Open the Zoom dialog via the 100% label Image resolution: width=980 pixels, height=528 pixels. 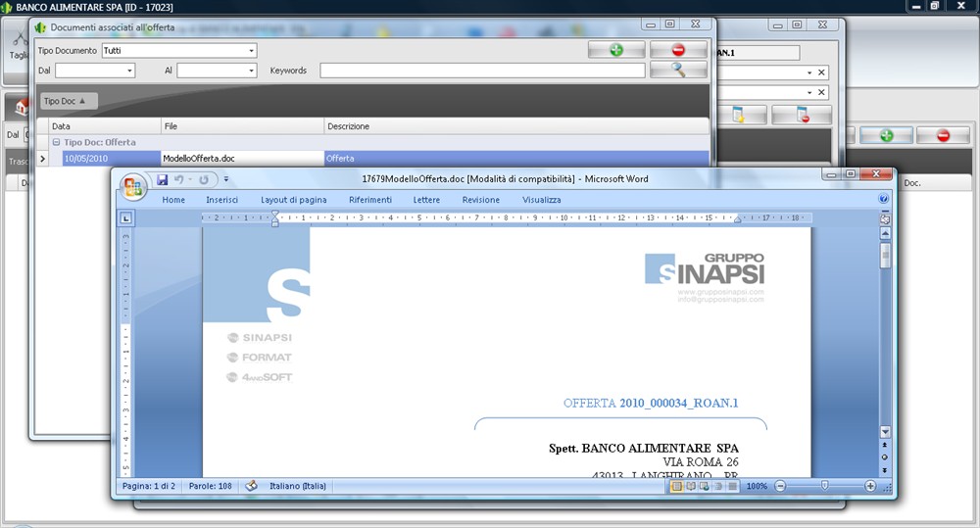(x=757, y=486)
